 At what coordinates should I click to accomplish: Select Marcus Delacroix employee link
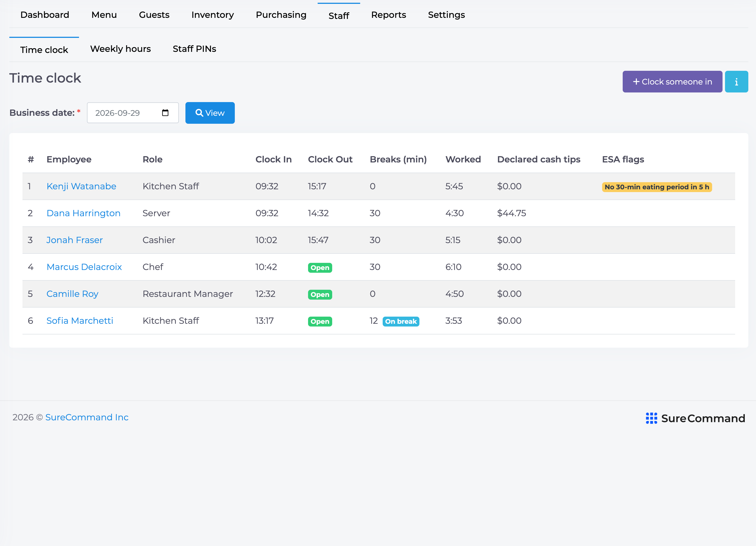[84, 267]
